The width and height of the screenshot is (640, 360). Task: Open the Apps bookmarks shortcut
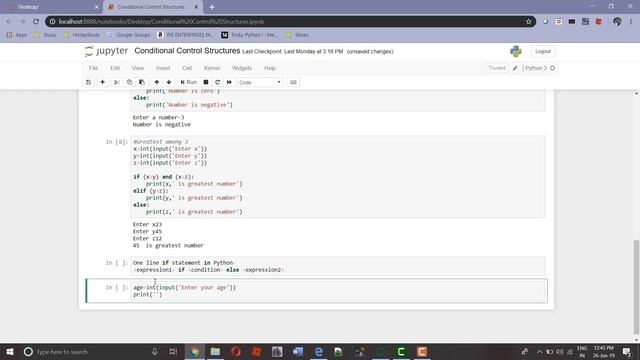(x=17, y=35)
